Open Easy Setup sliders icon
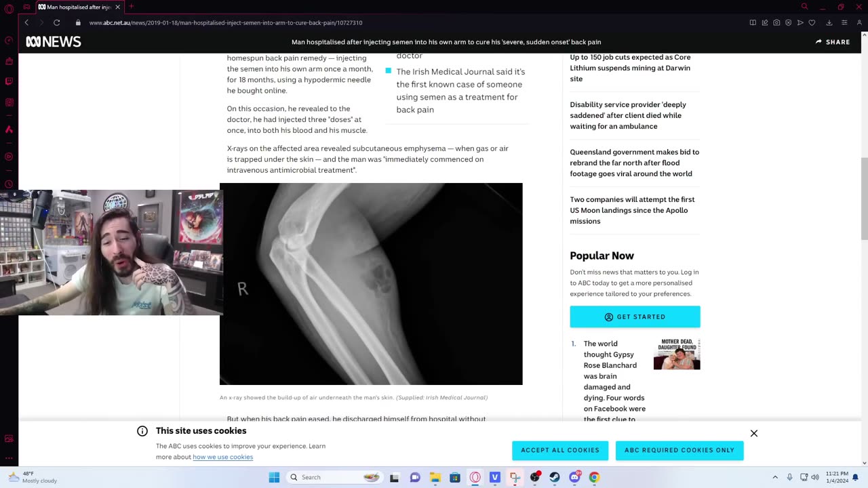868x488 pixels. tap(844, 22)
